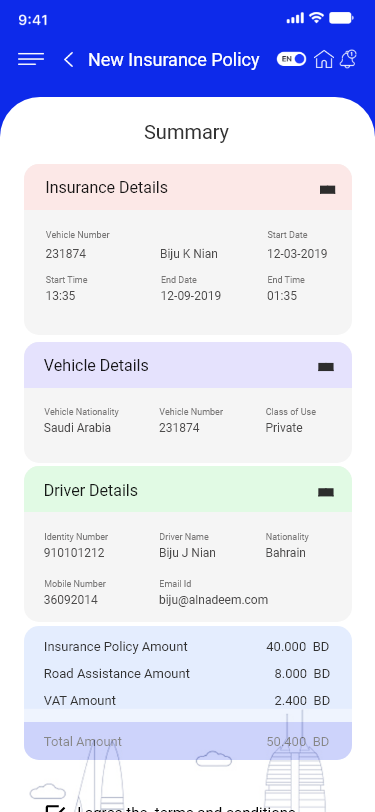Tap the Insurance Policy Amount row
The height and width of the screenshot is (812, 375).
(x=186, y=647)
